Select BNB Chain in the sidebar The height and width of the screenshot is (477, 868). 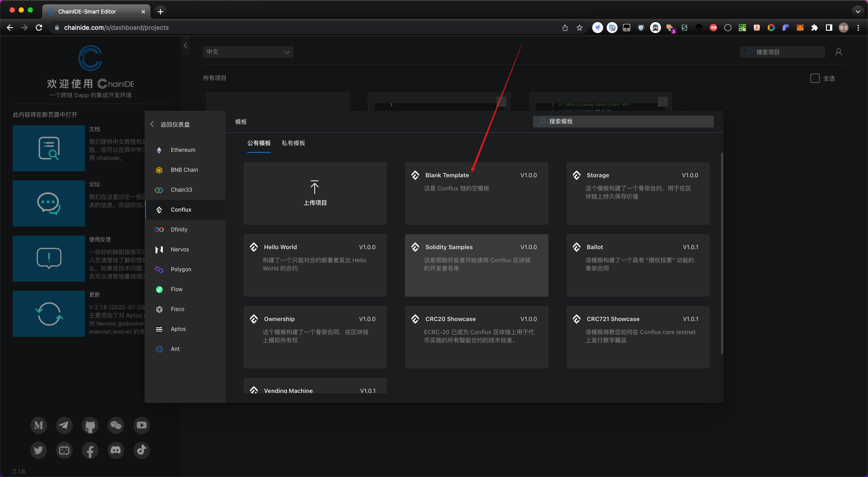185,170
